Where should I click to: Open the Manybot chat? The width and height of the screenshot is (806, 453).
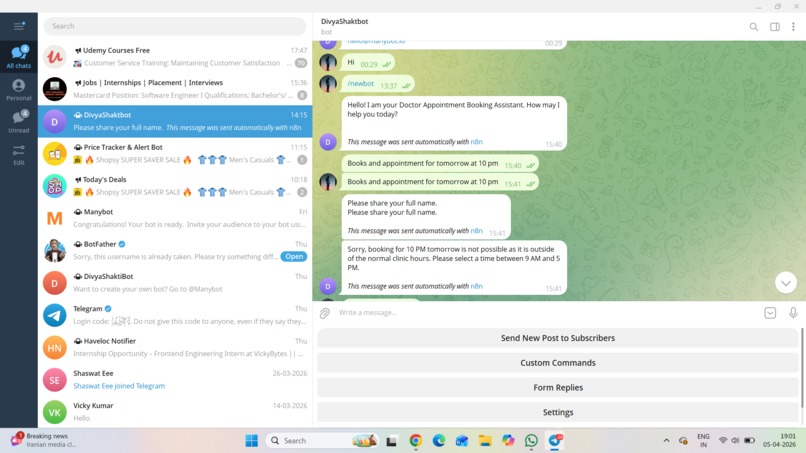click(175, 218)
